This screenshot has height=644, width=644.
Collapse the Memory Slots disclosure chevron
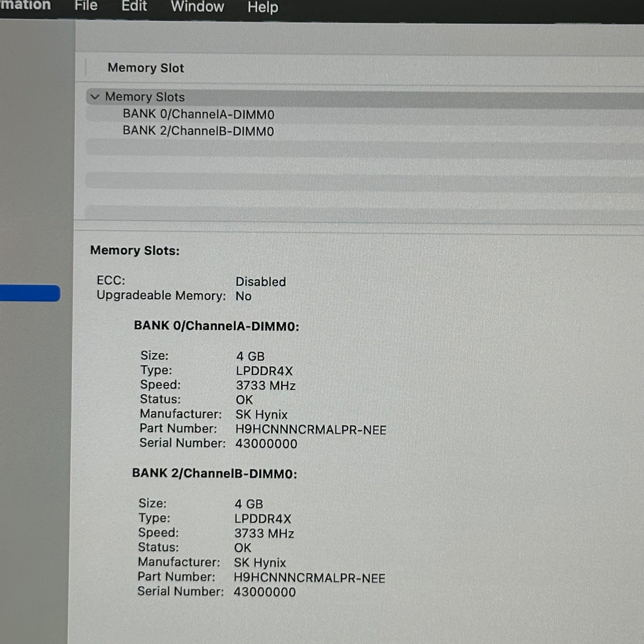(95, 97)
